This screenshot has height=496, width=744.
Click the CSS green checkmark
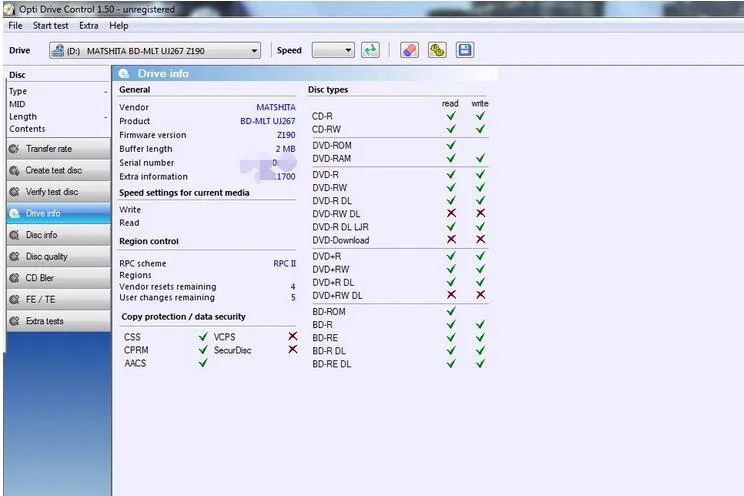tap(203, 337)
